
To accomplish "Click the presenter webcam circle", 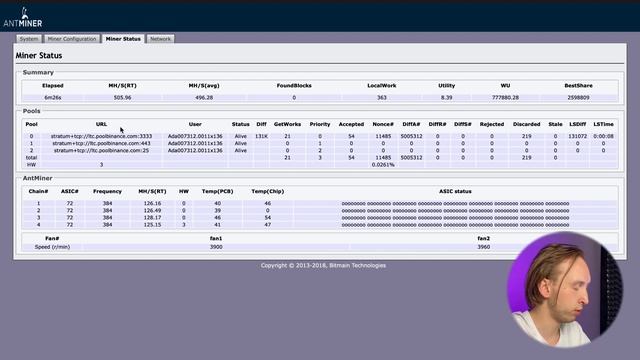I will pos(565,290).
